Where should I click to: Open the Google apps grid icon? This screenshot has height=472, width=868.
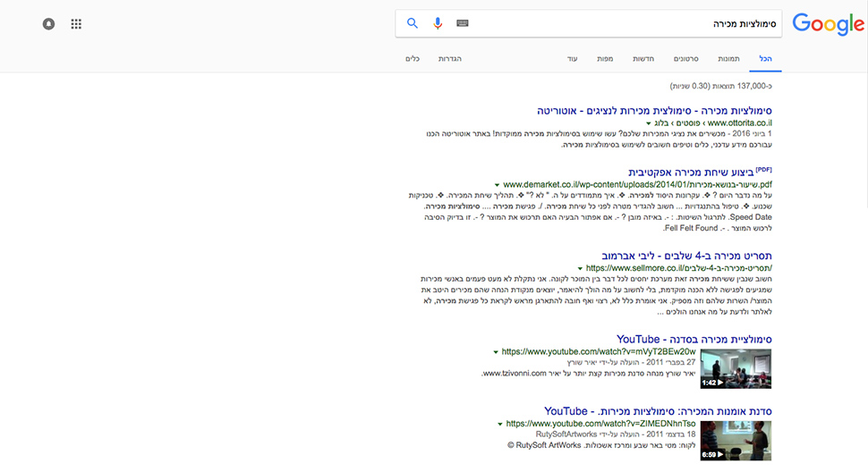point(76,24)
